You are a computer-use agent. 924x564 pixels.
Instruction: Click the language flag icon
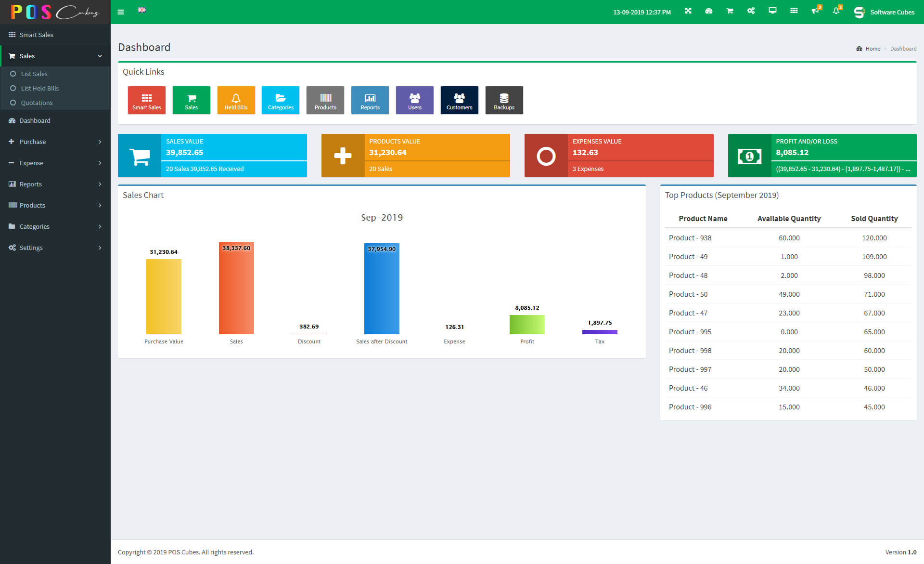(142, 10)
